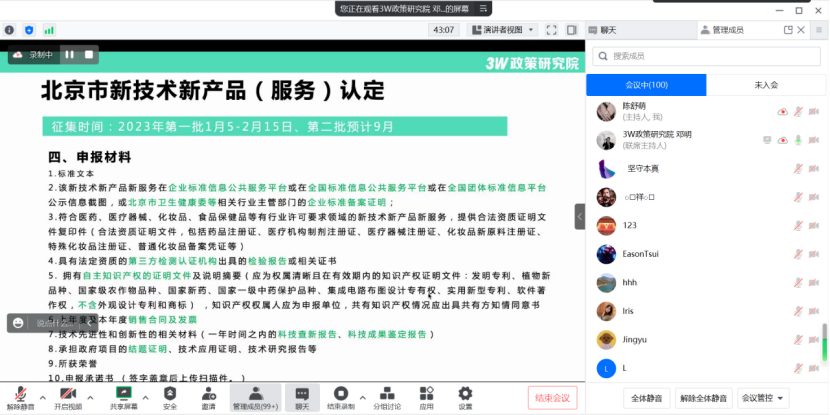Viewport: 830px width, 415px height.
Task: Click 解除全体静音 button
Action: [703, 398]
